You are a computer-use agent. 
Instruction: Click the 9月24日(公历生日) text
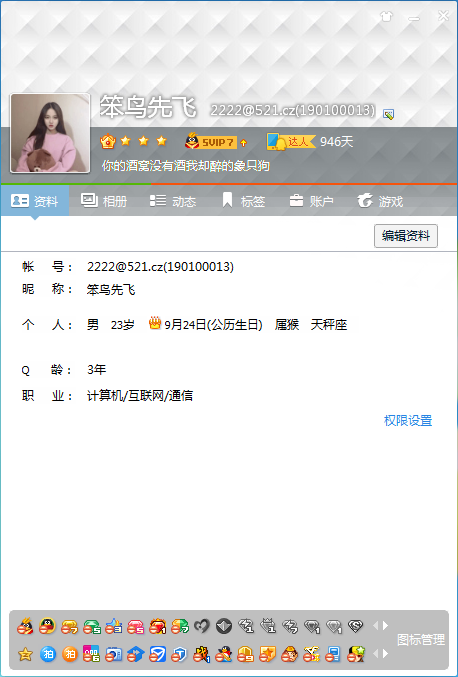click(x=213, y=324)
